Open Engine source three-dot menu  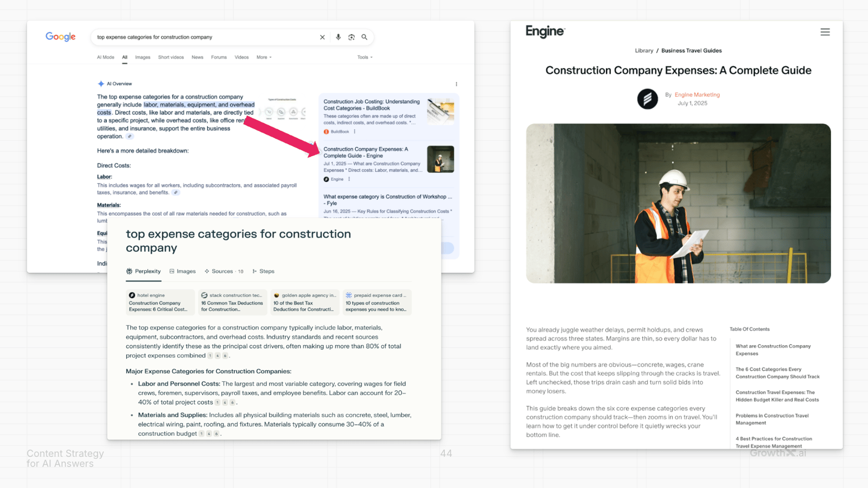pyautogui.click(x=349, y=179)
